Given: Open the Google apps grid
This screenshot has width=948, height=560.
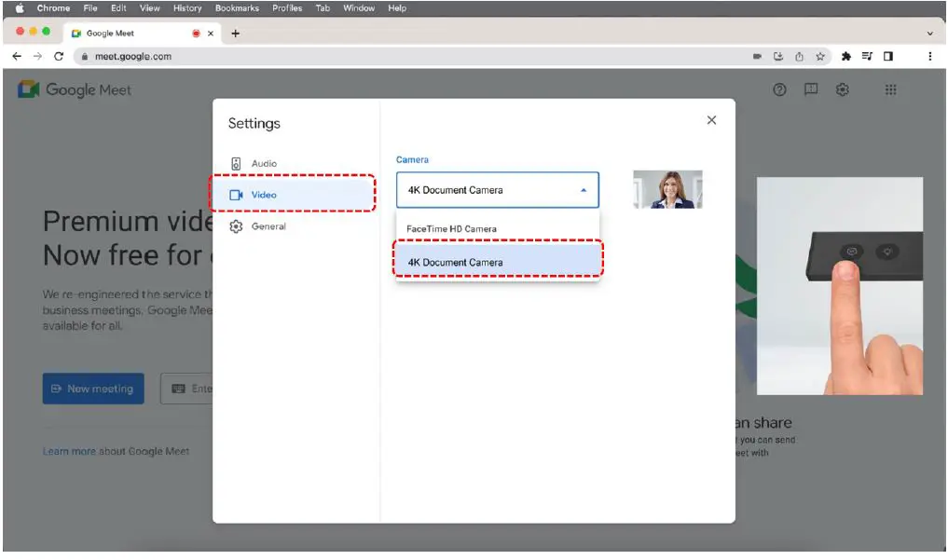Looking at the screenshot, I should [x=890, y=89].
